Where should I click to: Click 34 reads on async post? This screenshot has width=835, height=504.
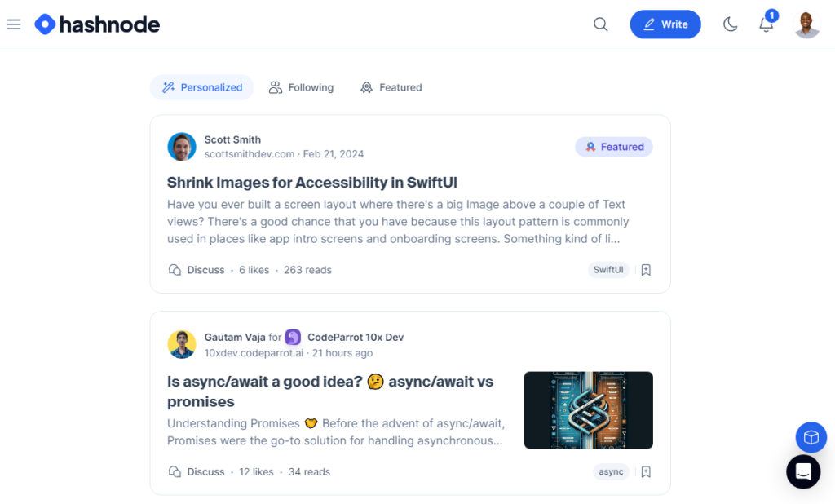click(x=309, y=472)
